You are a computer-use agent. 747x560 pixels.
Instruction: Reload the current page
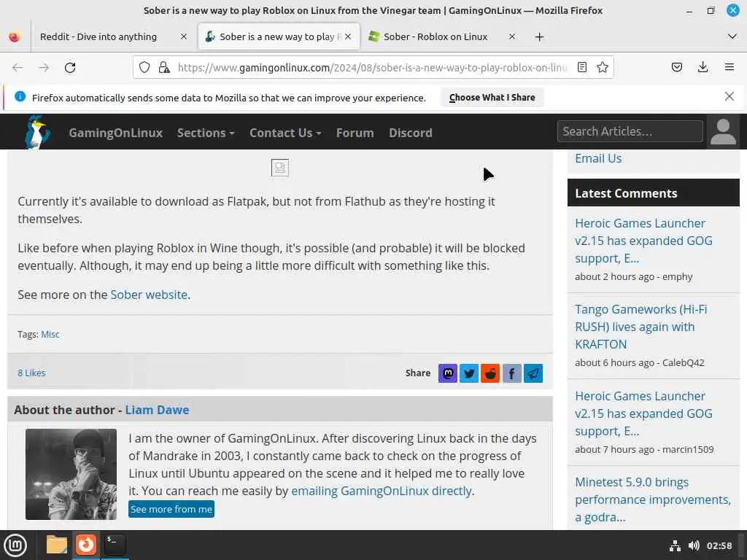point(70,68)
